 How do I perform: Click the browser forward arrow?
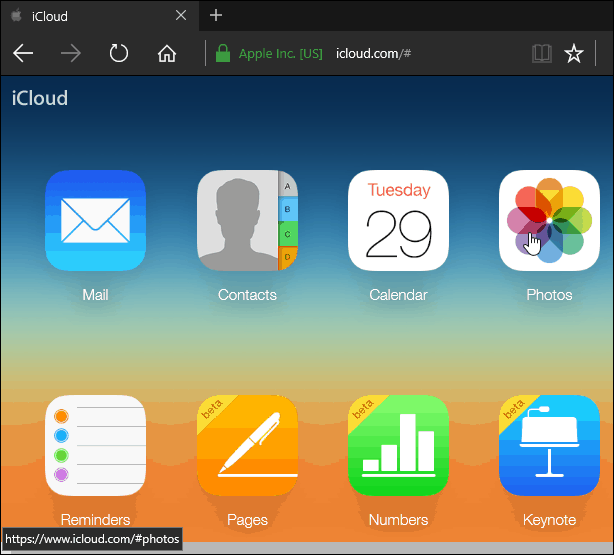[71, 53]
